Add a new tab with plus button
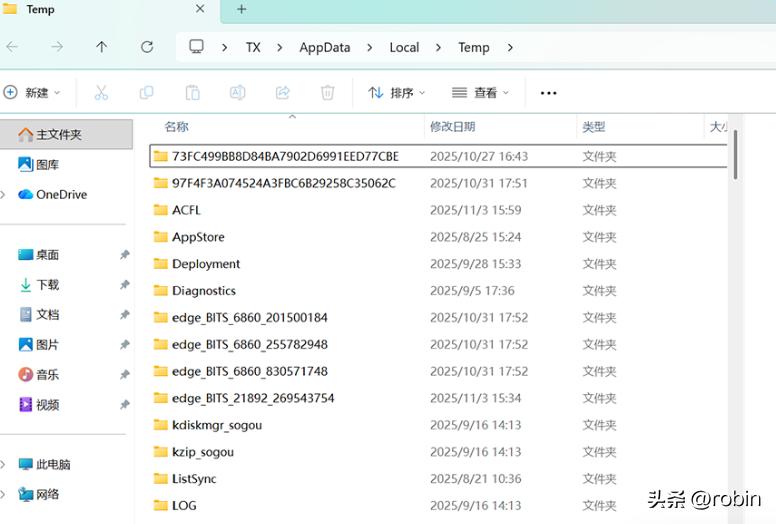 pyautogui.click(x=242, y=9)
